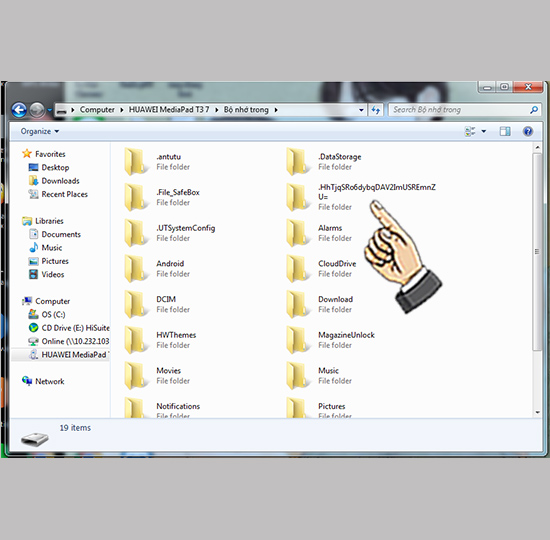Click the Change your view icon
Viewport: 550px width, 540px height.
pyautogui.click(x=470, y=132)
